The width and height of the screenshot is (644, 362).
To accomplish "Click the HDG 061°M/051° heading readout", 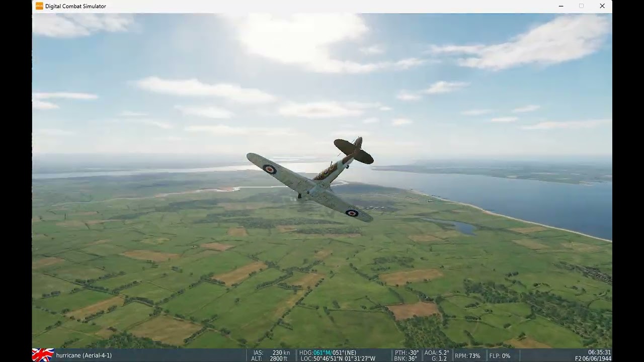I will click(x=328, y=352).
